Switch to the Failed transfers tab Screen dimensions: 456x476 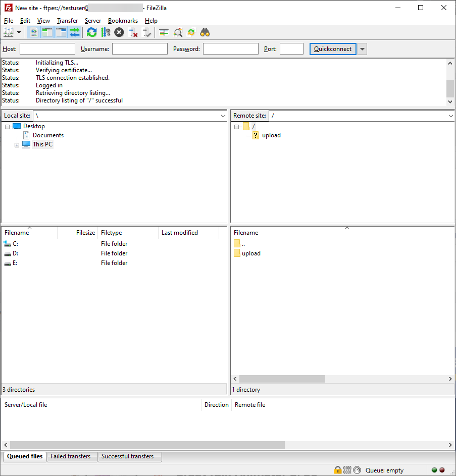click(71, 456)
